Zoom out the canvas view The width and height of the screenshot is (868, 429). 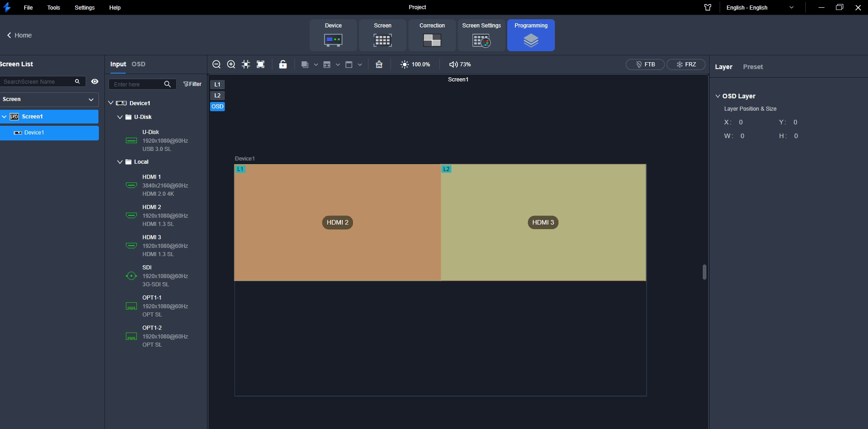[x=217, y=64]
